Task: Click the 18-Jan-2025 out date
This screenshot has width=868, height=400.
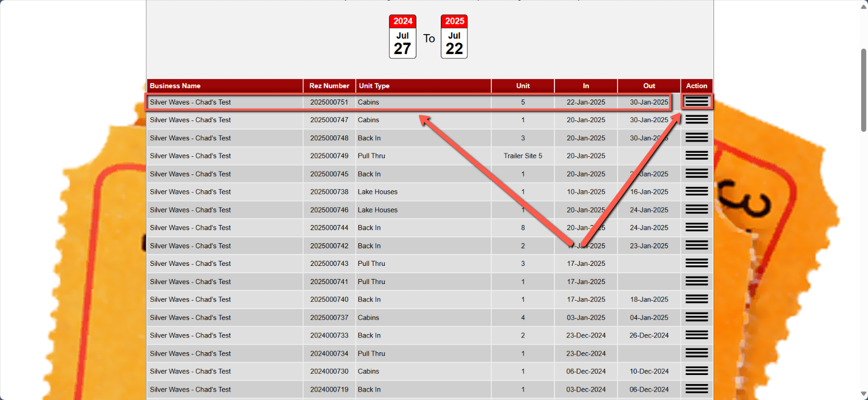Action: coord(649,299)
